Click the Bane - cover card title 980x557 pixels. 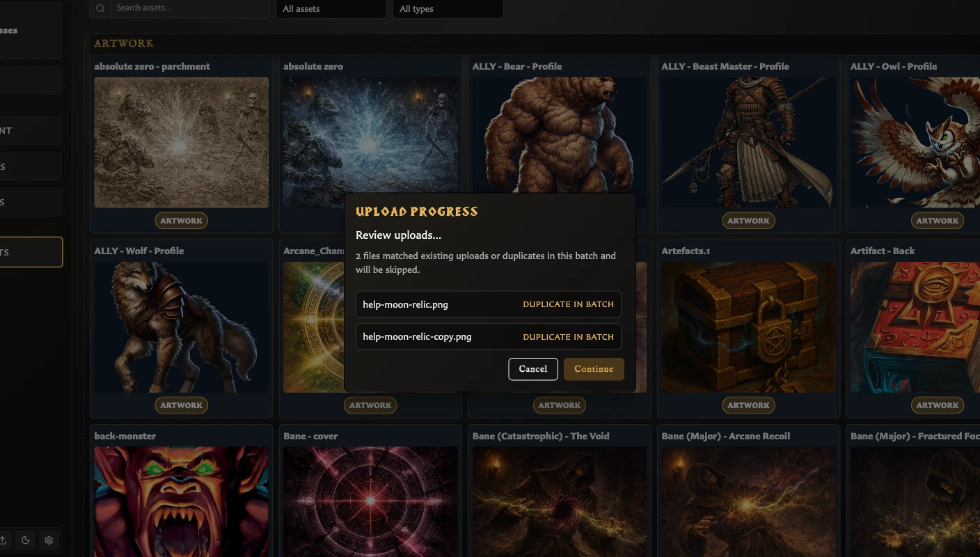[310, 437]
